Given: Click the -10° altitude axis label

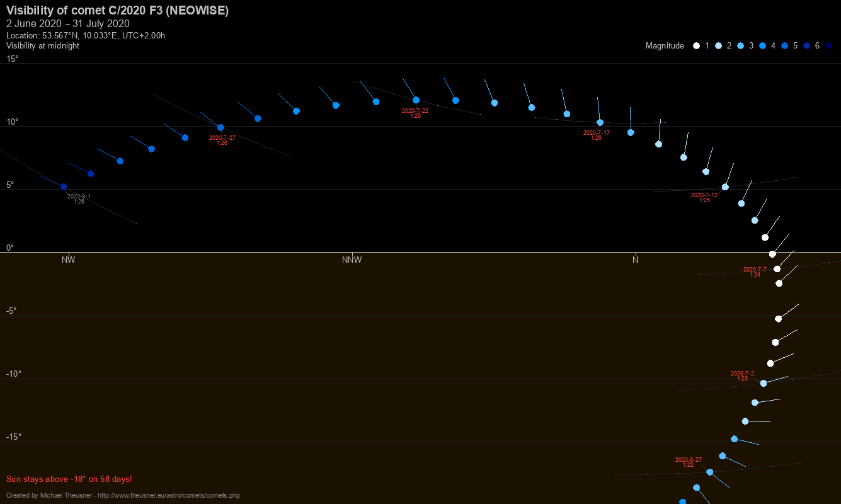Looking at the screenshot, I should 14,374.
